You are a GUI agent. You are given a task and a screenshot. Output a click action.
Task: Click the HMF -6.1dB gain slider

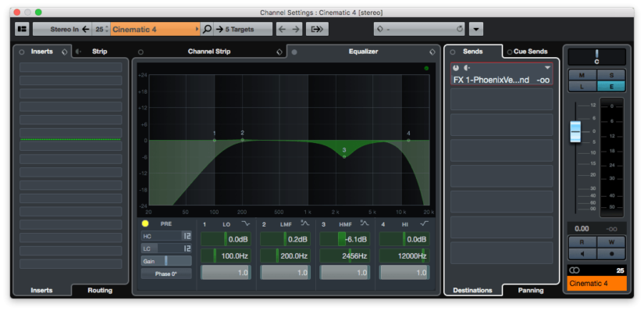click(344, 239)
